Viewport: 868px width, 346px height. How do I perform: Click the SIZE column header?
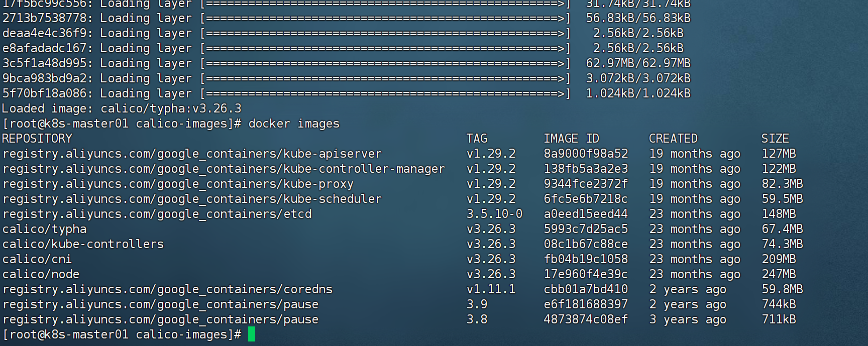point(775,139)
